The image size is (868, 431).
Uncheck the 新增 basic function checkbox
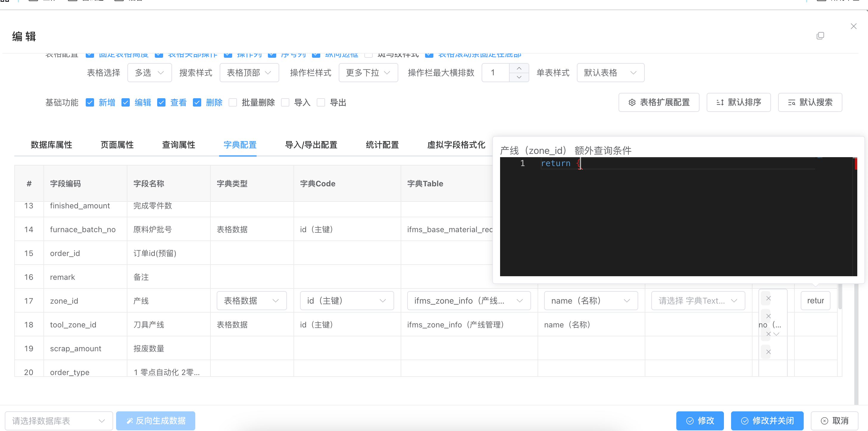coord(90,102)
